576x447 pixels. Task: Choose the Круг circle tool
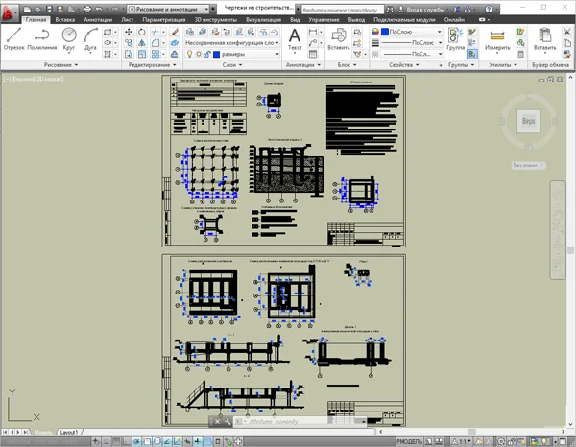[x=69, y=39]
